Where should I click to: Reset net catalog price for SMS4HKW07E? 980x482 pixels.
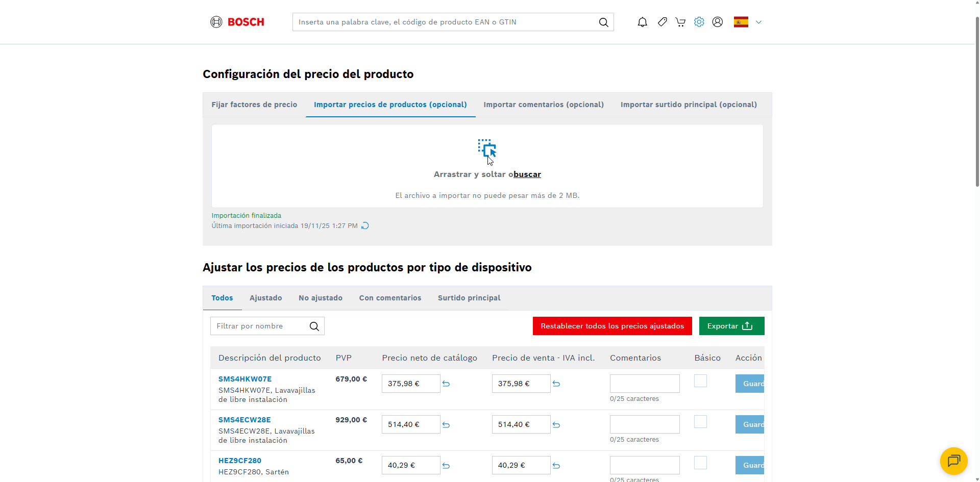[446, 384]
